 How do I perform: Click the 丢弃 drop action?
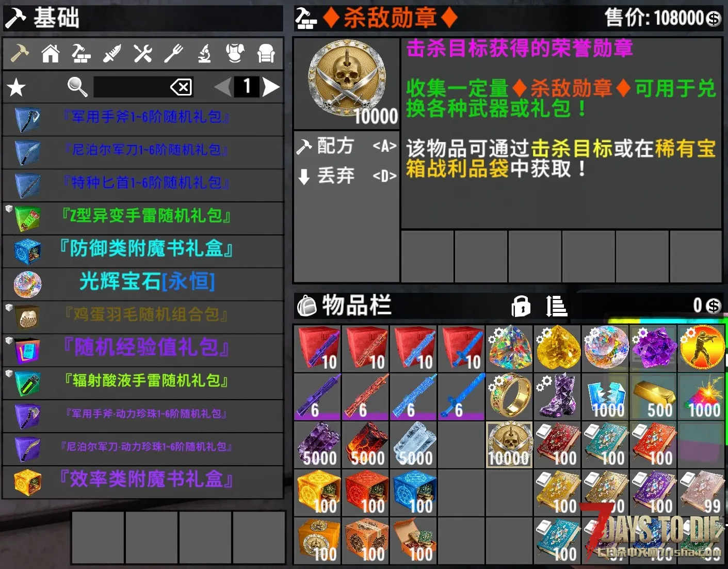(x=346, y=176)
